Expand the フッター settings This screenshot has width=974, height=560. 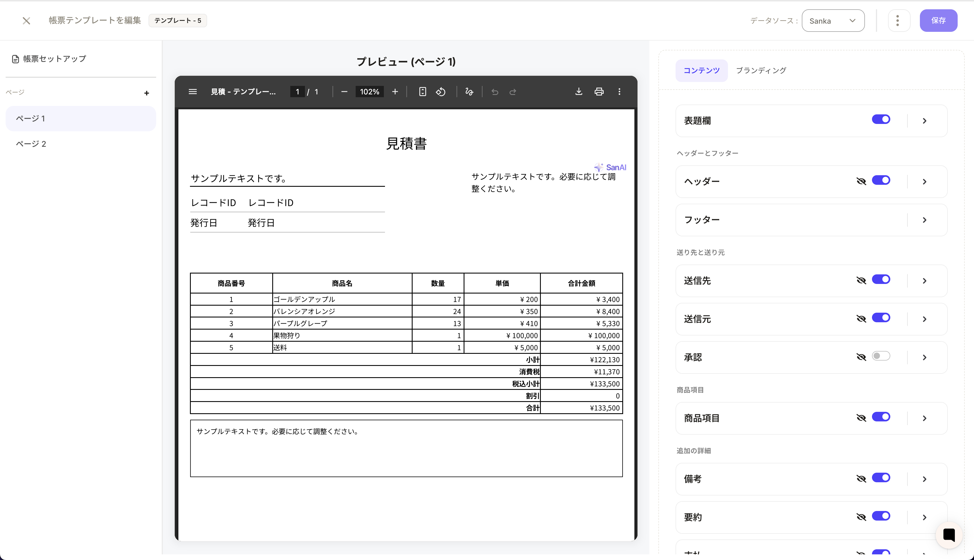pos(925,220)
